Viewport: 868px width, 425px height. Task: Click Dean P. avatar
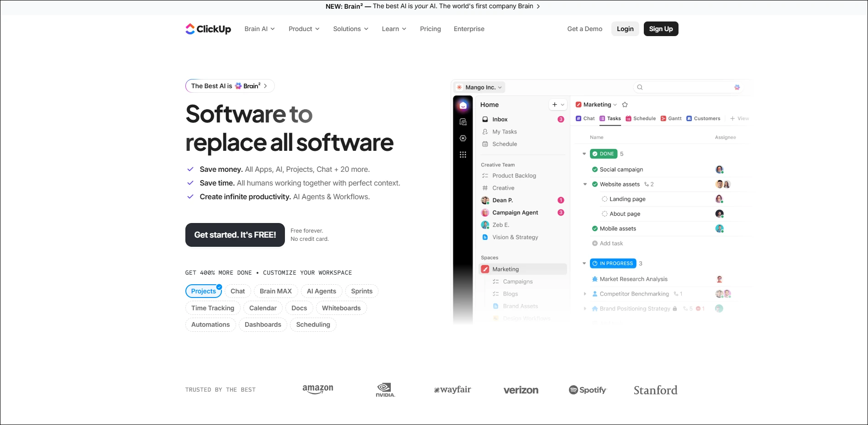tap(485, 200)
